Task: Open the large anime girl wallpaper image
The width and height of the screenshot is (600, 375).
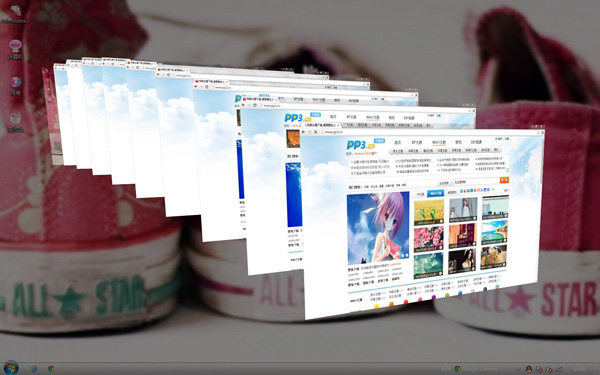Action: tap(378, 228)
